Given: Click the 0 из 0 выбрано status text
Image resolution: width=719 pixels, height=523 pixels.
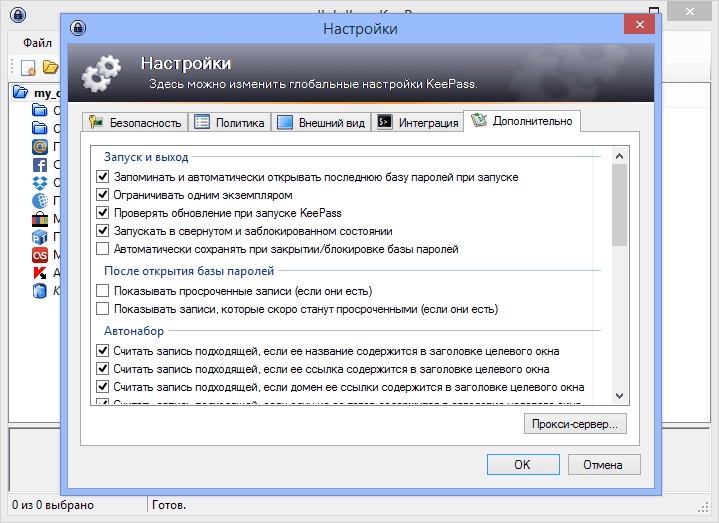Looking at the screenshot, I should 53,505.
